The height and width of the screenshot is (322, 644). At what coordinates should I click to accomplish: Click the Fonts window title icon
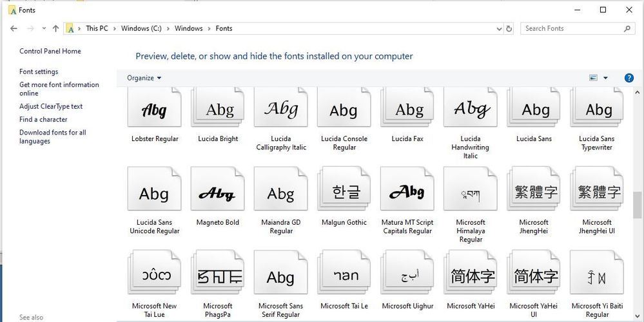tap(13, 10)
